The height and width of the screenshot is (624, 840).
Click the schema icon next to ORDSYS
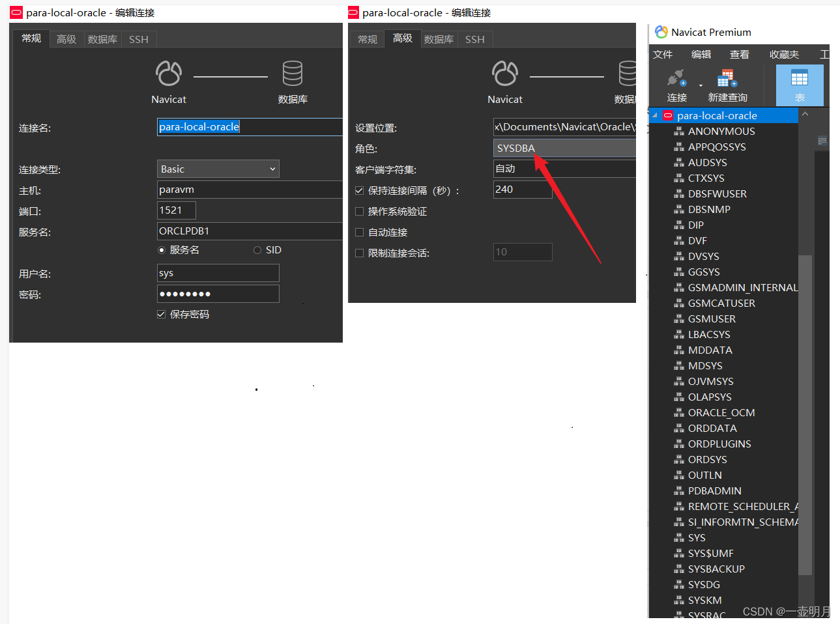[x=679, y=459]
